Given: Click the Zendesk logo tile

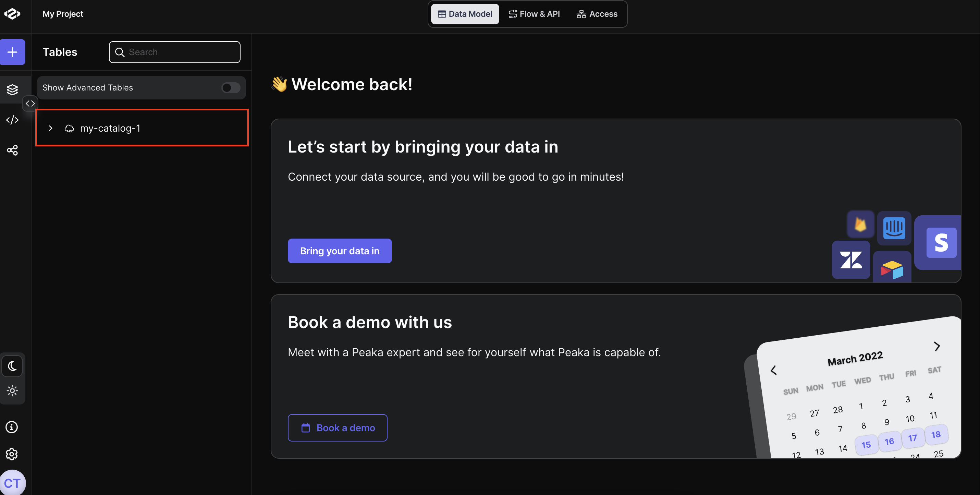Looking at the screenshot, I should pos(851,260).
